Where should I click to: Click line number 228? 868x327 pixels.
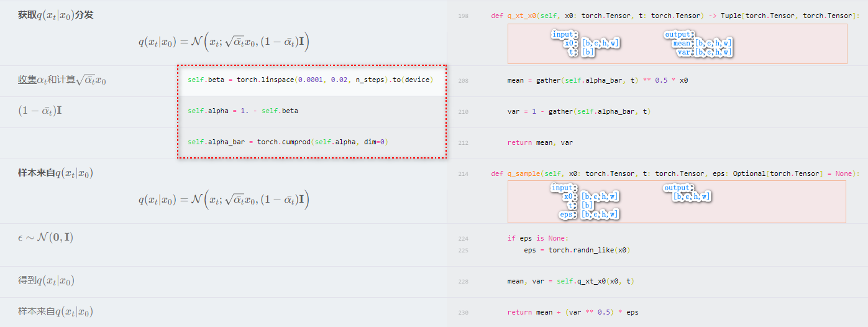point(463,282)
